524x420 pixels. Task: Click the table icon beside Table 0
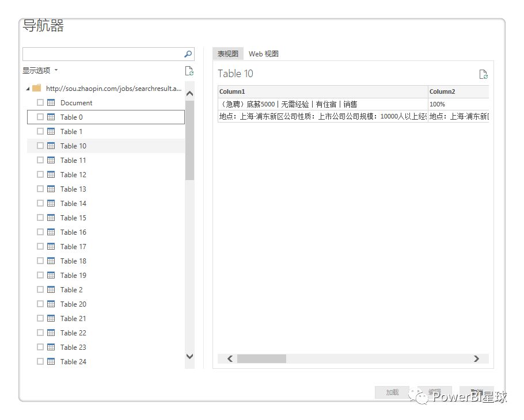click(51, 117)
